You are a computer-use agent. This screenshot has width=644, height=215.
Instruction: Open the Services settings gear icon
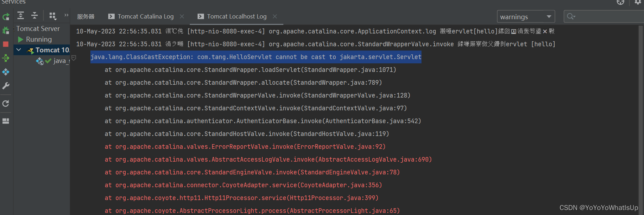pos(638,2)
